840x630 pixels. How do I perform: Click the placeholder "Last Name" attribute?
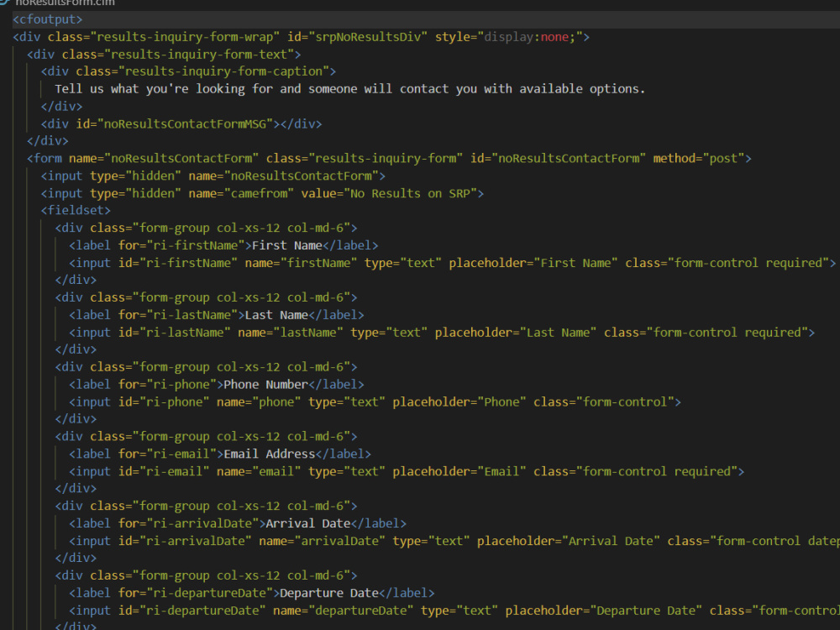point(516,333)
